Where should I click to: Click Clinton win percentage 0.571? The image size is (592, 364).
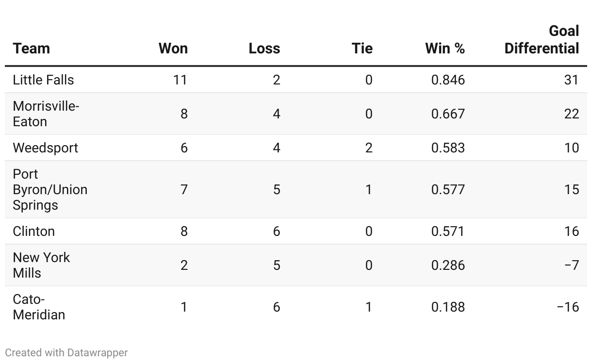click(x=448, y=231)
